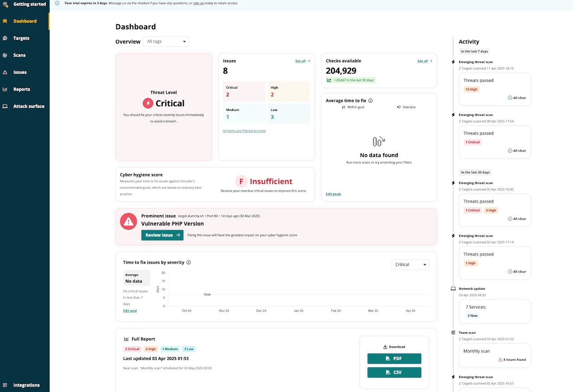This screenshot has height=392, width=573.
Task: Open the Overview tab heading
Action: 128,41
